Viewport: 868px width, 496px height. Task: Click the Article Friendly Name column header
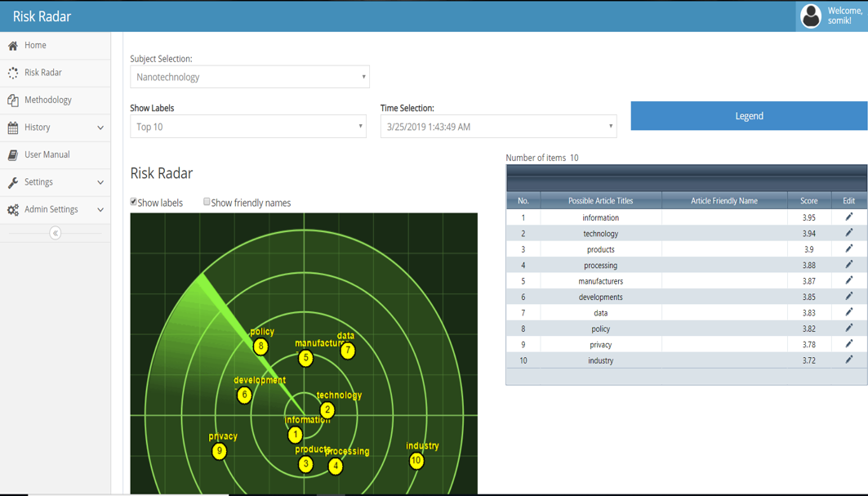(724, 201)
